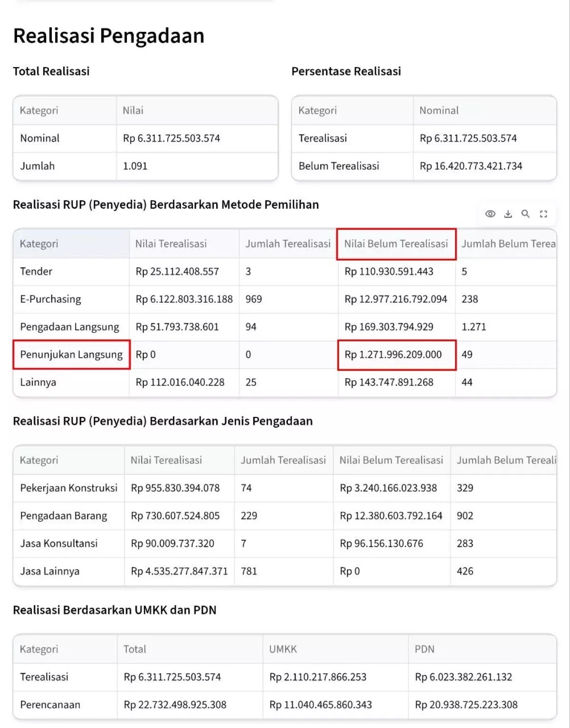Select the Jasa Konsultansi row label
The height and width of the screenshot is (728, 570).
click(69, 544)
